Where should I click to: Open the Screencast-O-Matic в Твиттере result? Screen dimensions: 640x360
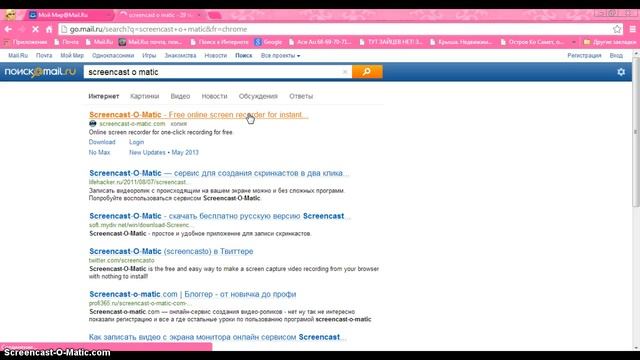click(x=171, y=251)
